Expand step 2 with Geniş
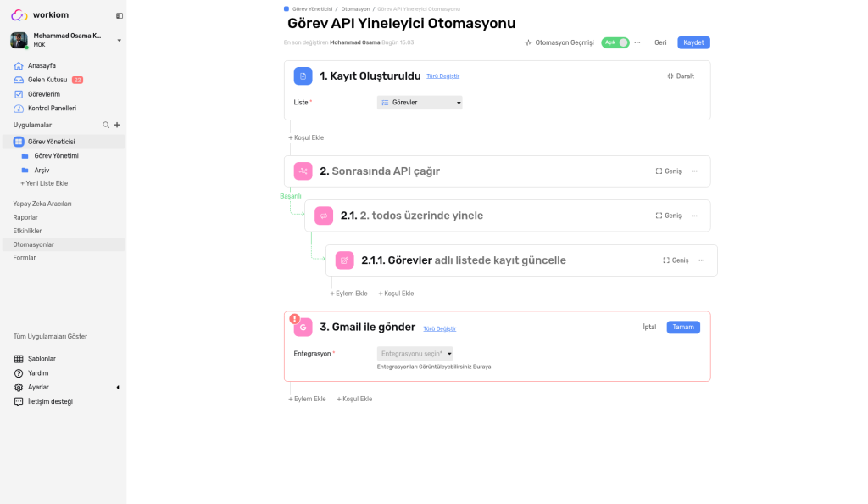This screenshot has height=504, width=868. pyautogui.click(x=668, y=171)
